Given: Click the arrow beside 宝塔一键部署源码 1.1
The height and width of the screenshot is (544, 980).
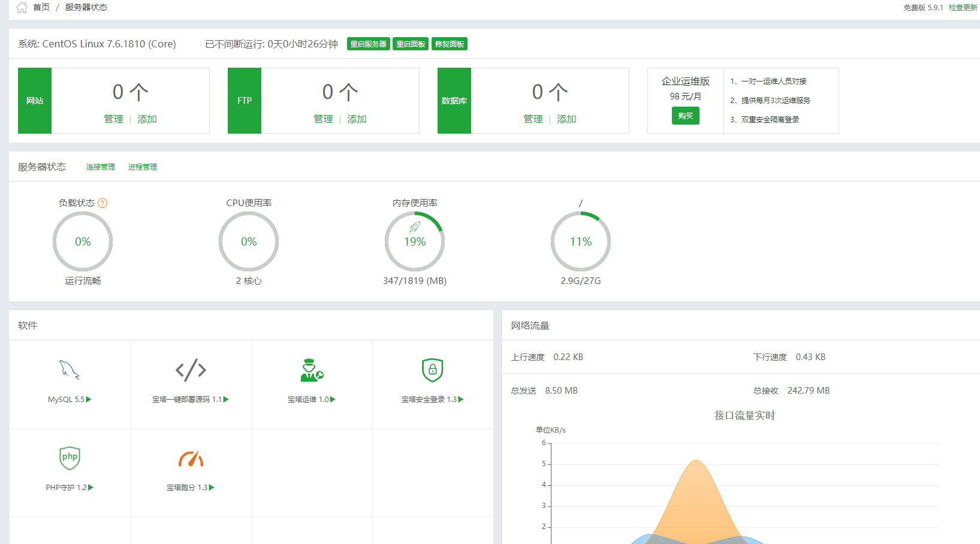Looking at the screenshot, I should [226, 399].
